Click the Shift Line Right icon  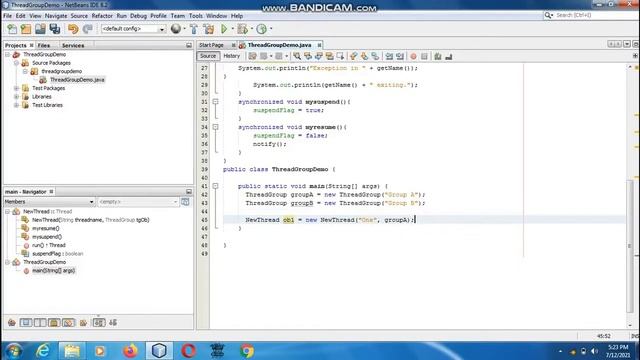click(400, 56)
